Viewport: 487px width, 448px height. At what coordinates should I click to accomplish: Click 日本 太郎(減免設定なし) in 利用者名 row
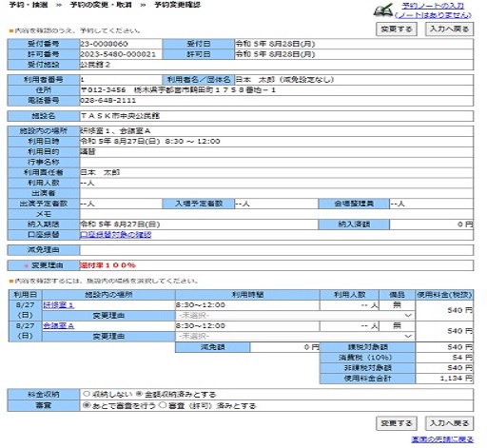pos(284,80)
